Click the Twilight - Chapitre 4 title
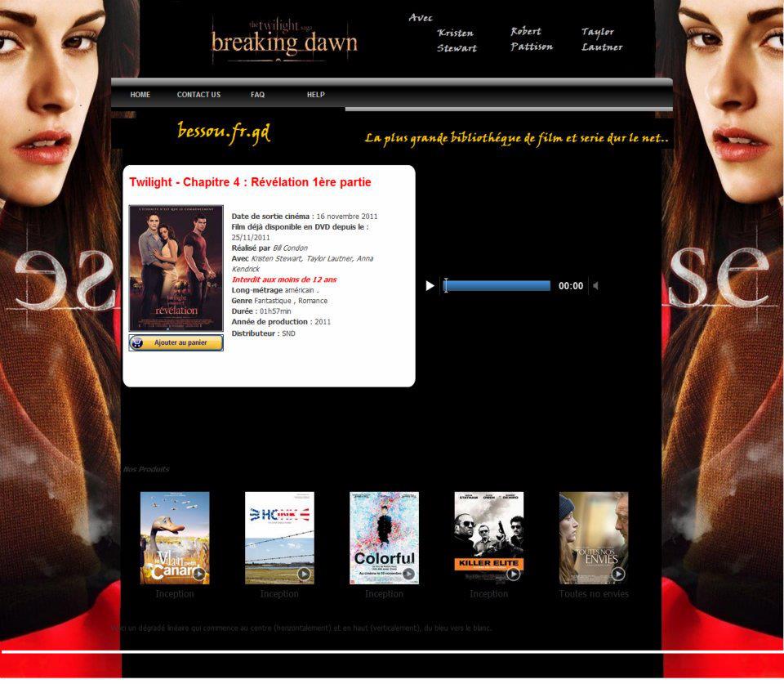Viewport: 784px width, 684px height. (x=250, y=182)
